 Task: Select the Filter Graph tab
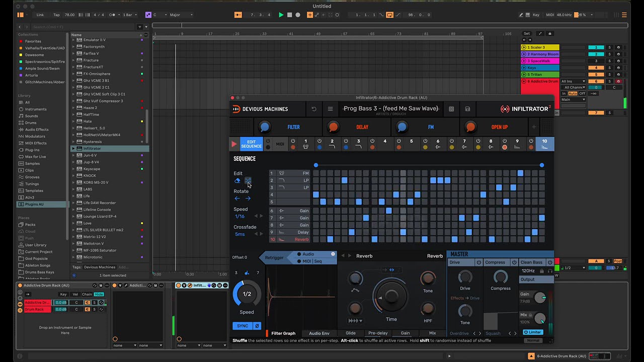[283, 333]
